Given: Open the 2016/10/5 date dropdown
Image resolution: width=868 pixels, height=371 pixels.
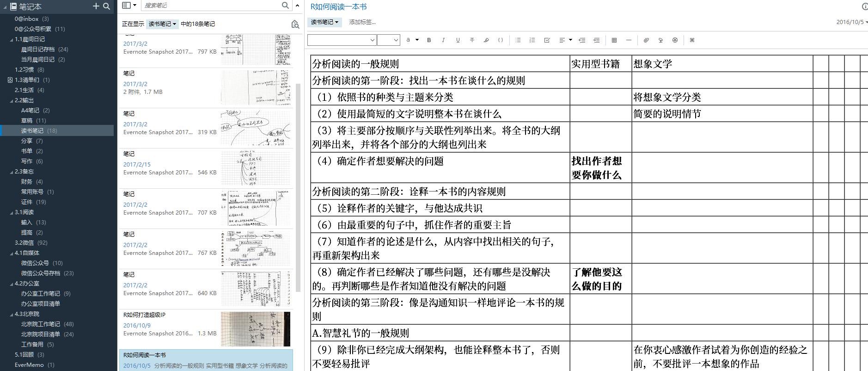Looking at the screenshot, I should [852, 22].
